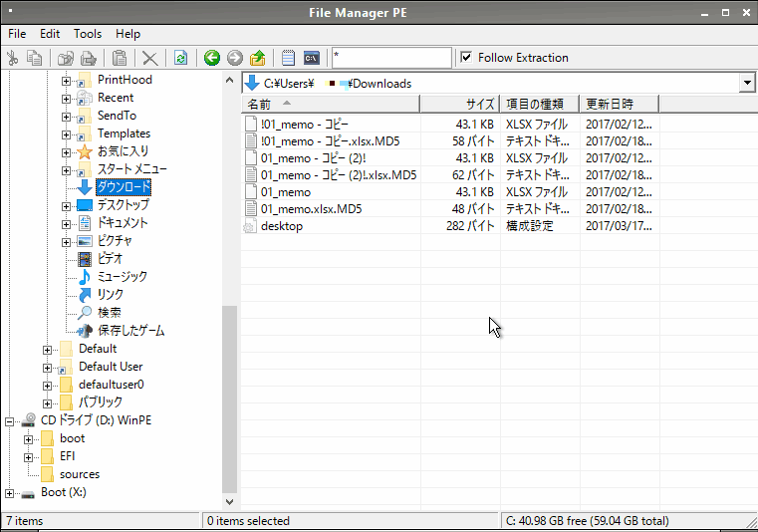This screenshot has height=532, width=758.
Task: Click the Boot (X:) drive icon
Action: point(29,493)
